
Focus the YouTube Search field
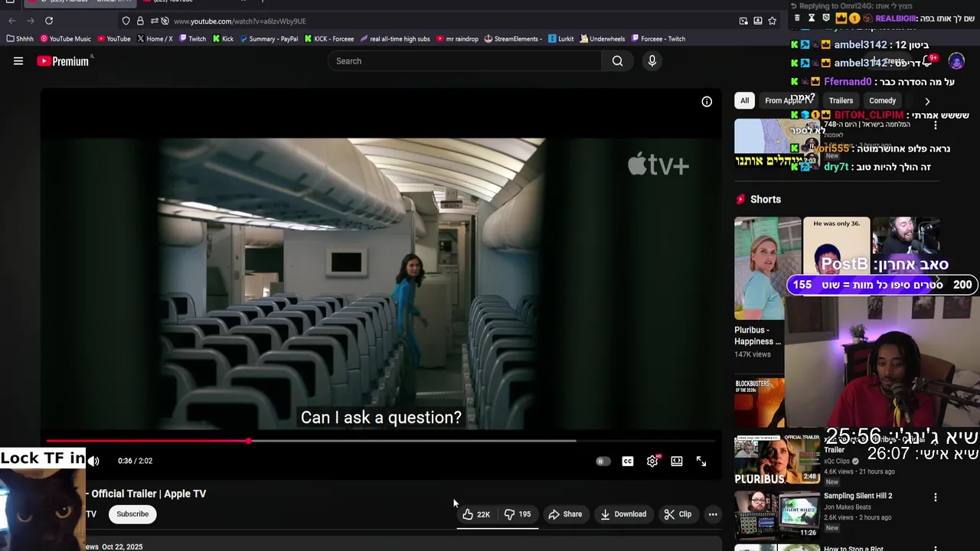[x=465, y=61]
